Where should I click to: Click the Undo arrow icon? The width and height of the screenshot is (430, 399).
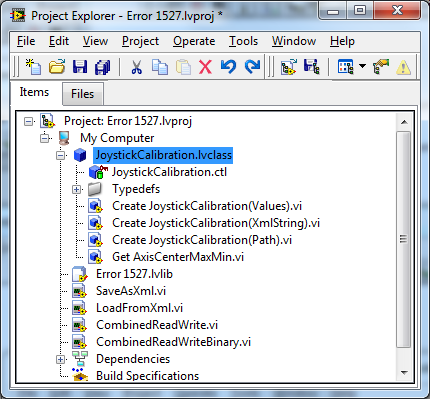pos(228,66)
